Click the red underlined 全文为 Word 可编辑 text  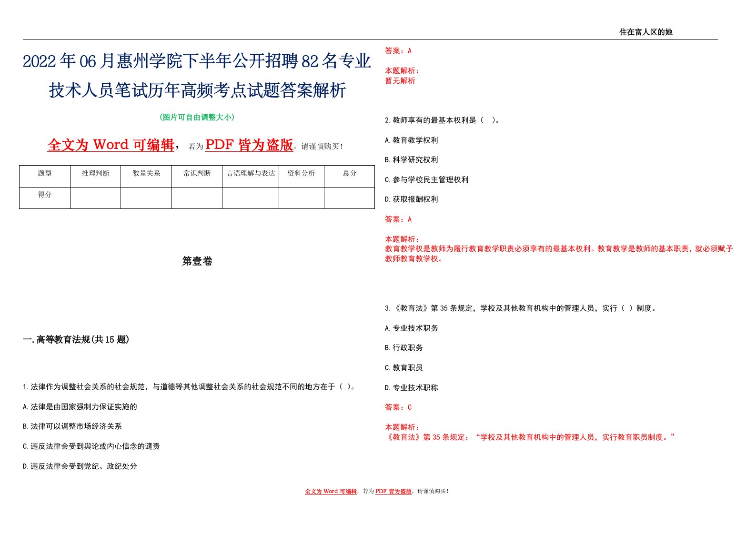click(111, 145)
